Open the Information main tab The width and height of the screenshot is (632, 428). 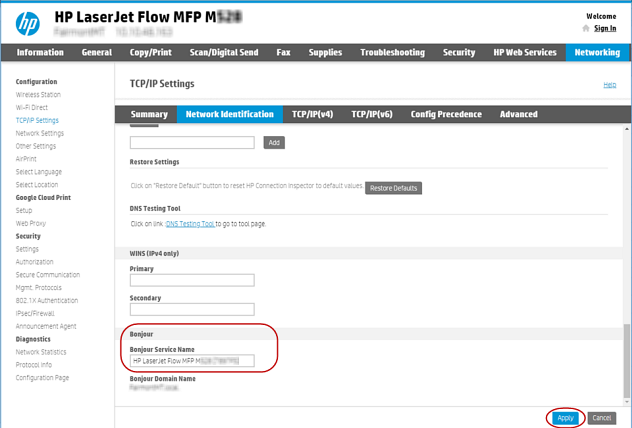[x=40, y=52]
